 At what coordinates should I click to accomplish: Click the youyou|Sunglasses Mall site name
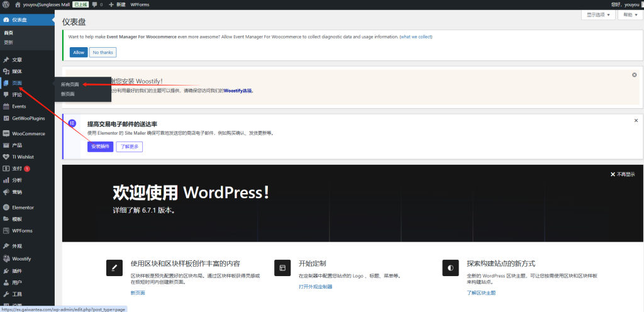click(x=46, y=4)
